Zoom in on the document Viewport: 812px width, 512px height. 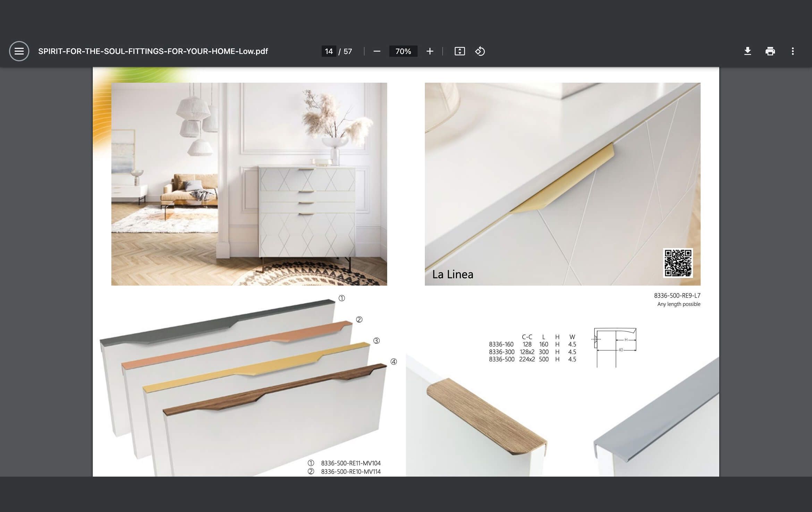click(x=430, y=51)
